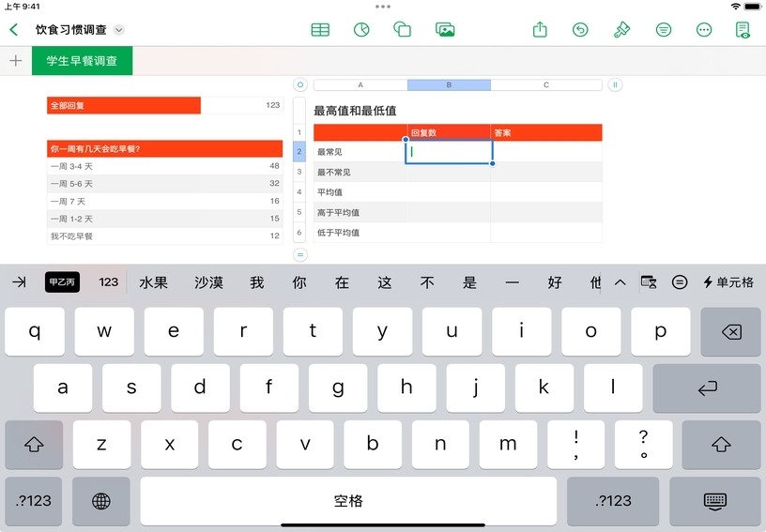The image size is (766, 532).
Task: Tap the media insert icon
Action: tap(445, 30)
